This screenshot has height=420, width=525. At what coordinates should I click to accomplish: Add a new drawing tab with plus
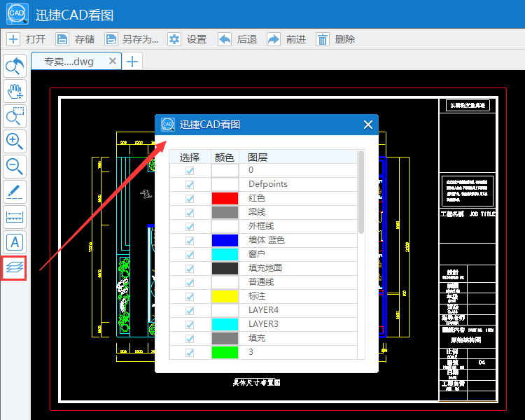[132, 62]
